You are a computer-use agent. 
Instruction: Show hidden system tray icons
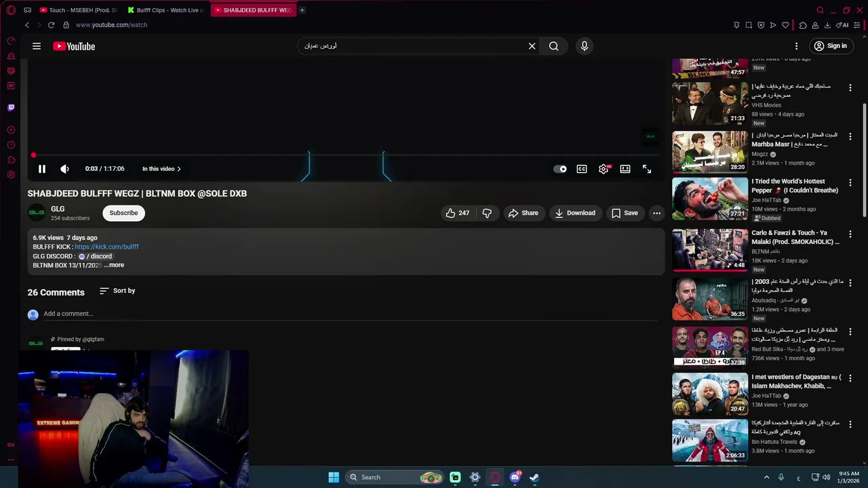[767, 477]
